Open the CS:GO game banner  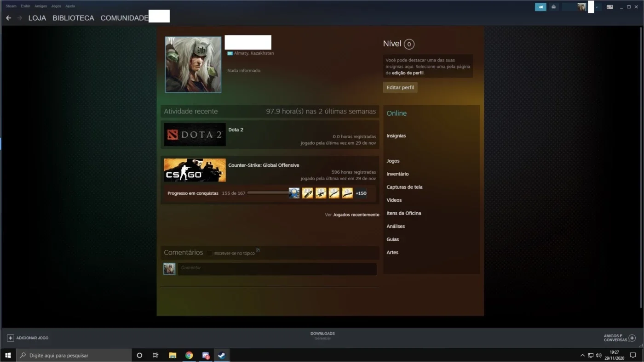[x=195, y=170]
